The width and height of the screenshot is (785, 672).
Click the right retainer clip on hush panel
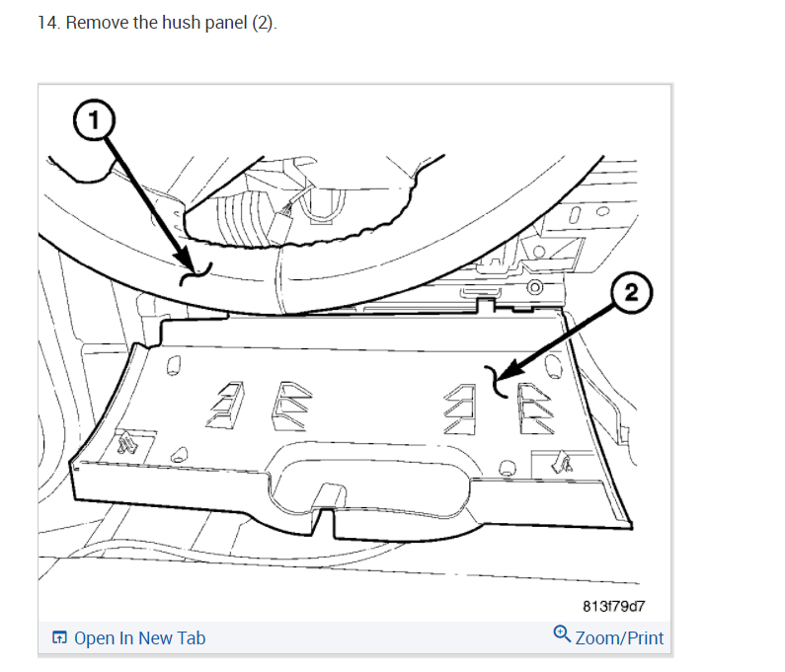coord(562,463)
